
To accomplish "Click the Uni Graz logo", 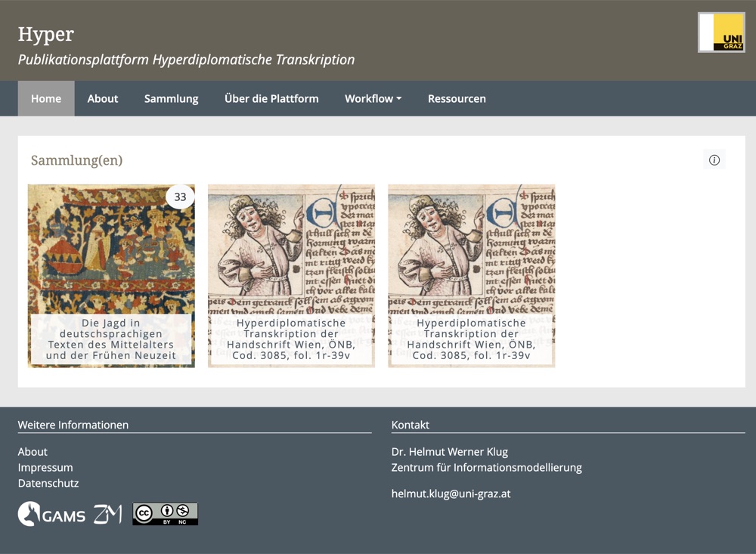I will pyautogui.click(x=721, y=32).
